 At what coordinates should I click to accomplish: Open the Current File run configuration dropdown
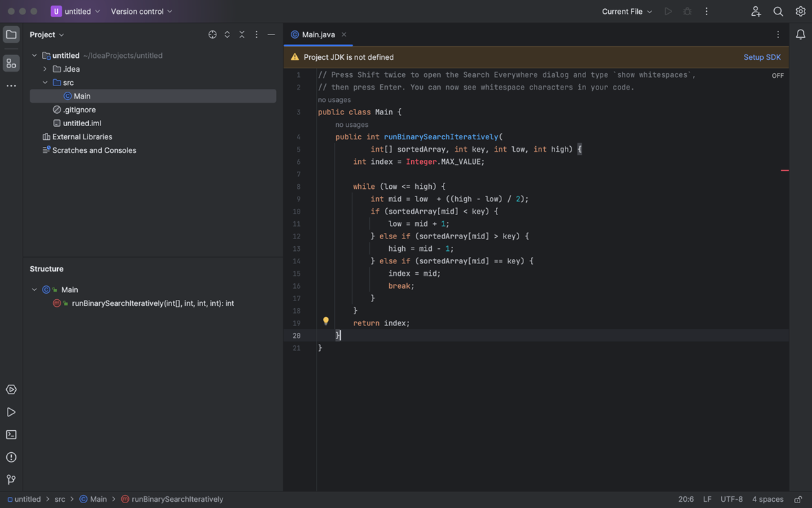[x=627, y=12]
